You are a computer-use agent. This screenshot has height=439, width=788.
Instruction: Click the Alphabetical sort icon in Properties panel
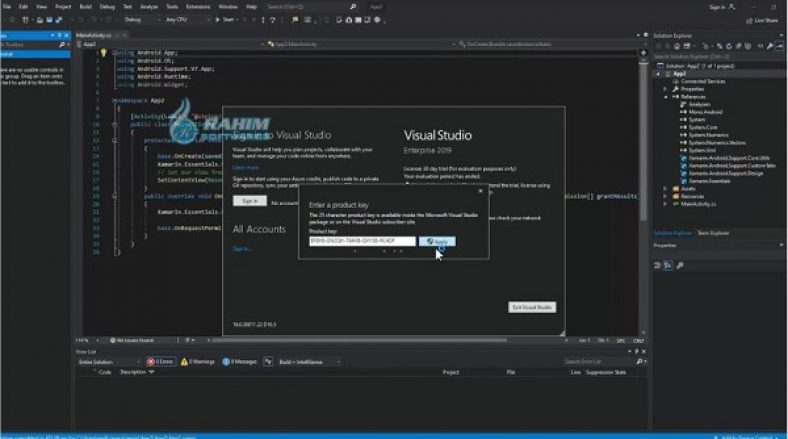coord(668,265)
